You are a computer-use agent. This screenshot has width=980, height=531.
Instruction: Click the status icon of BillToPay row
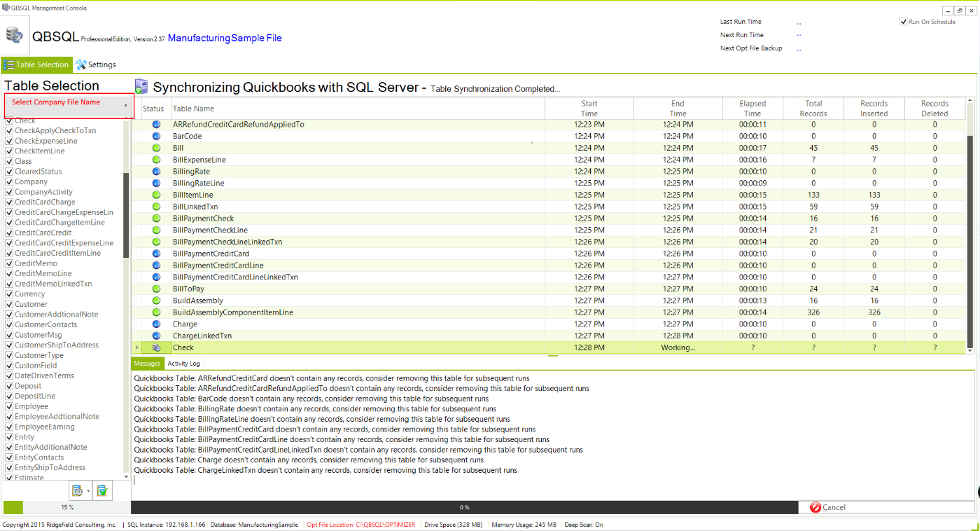coord(156,289)
